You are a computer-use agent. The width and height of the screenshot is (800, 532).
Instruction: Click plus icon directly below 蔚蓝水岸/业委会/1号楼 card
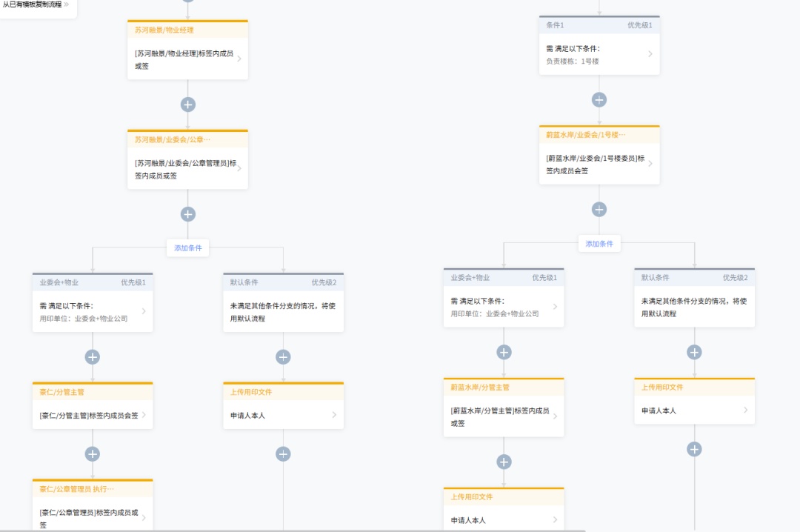pos(599,210)
